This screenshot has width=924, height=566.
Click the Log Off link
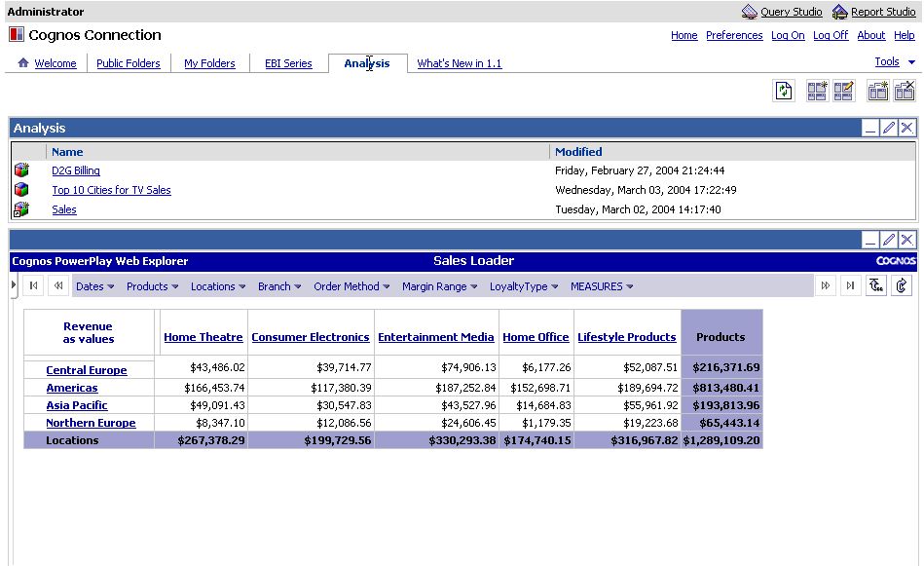tap(831, 35)
